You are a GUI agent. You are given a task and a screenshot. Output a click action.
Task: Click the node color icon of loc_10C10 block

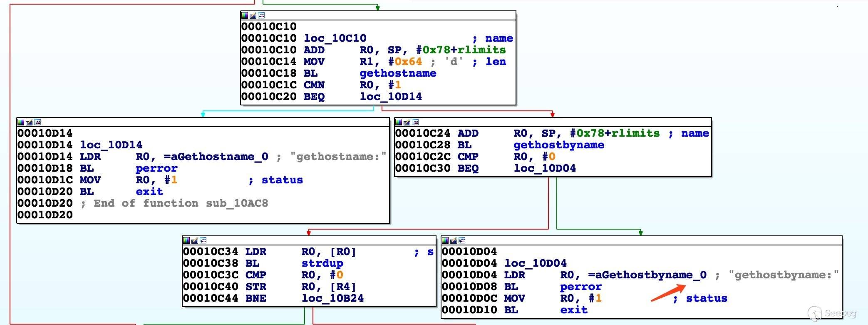245,15
